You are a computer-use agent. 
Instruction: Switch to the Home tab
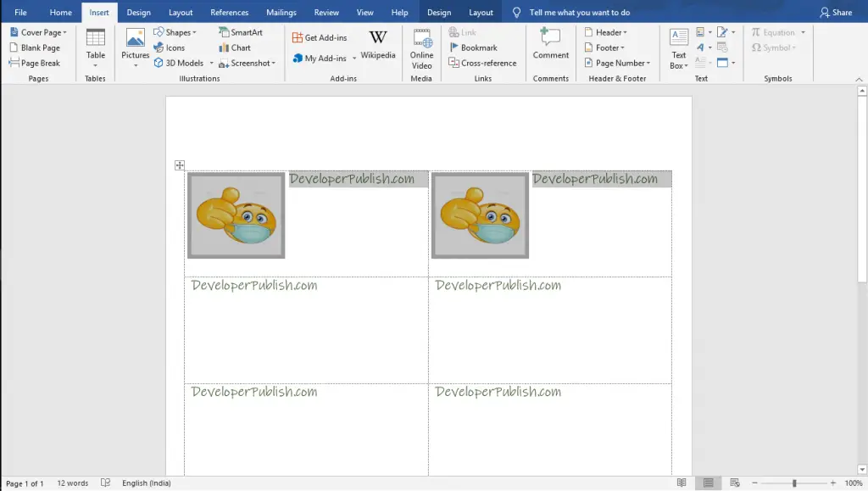pos(60,12)
